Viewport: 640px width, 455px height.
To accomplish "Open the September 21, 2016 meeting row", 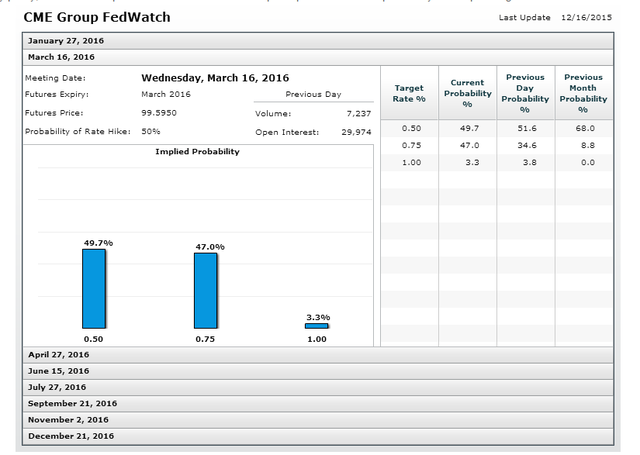I will pos(318,404).
